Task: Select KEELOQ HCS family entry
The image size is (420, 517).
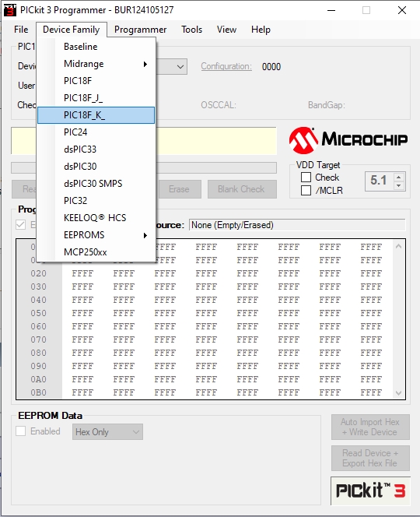Action: (x=96, y=218)
